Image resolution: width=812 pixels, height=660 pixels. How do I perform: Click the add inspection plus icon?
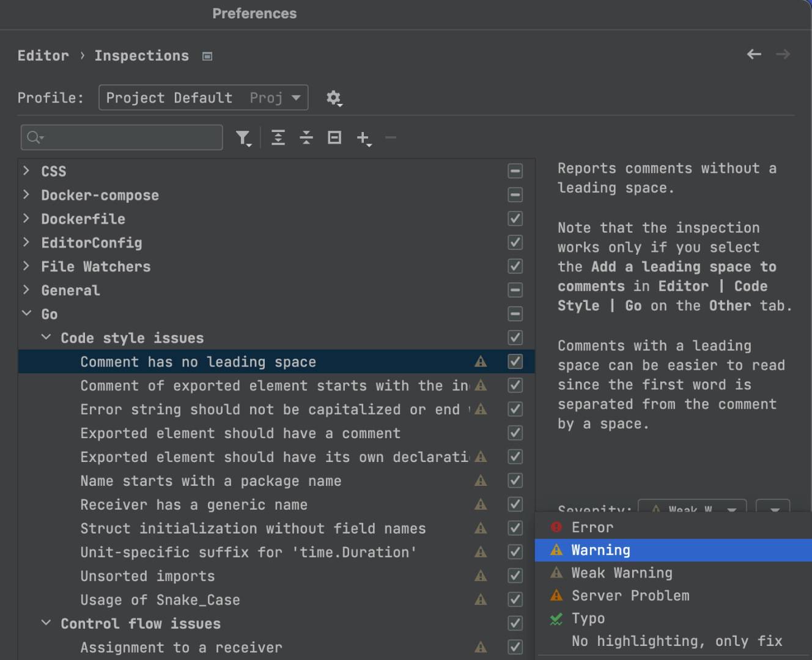[x=363, y=138]
